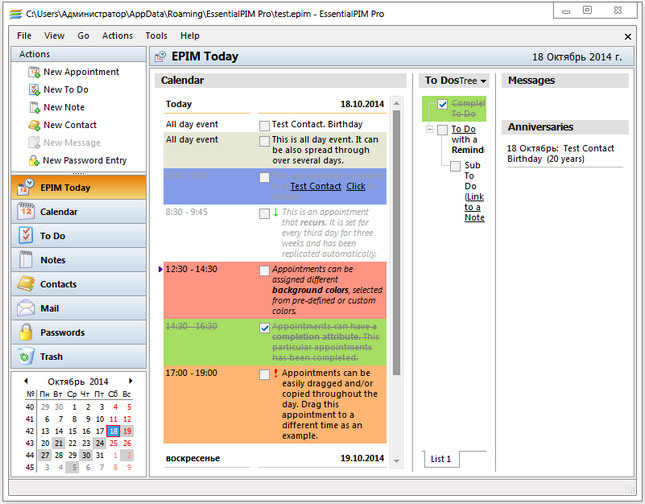Select day 24 in the mini calendar
The height and width of the screenshot is (504, 645).
99,443
